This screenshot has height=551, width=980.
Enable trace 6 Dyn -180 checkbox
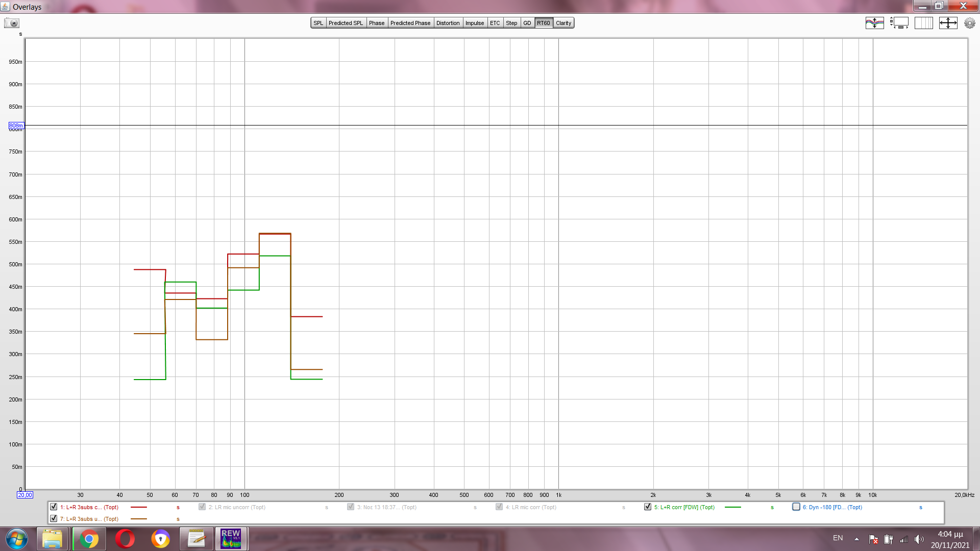click(x=796, y=507)
